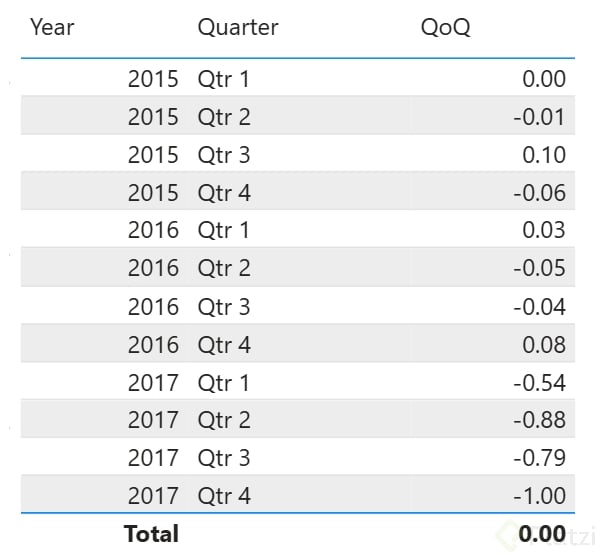Screen dimensions: 602x558
Task: Select the QoQ cell showing -0.79
Action: tap(540, 458)
